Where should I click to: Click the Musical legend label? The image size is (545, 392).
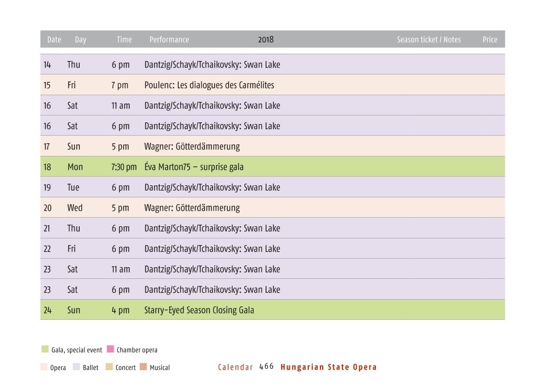click(x=160, y=367)
